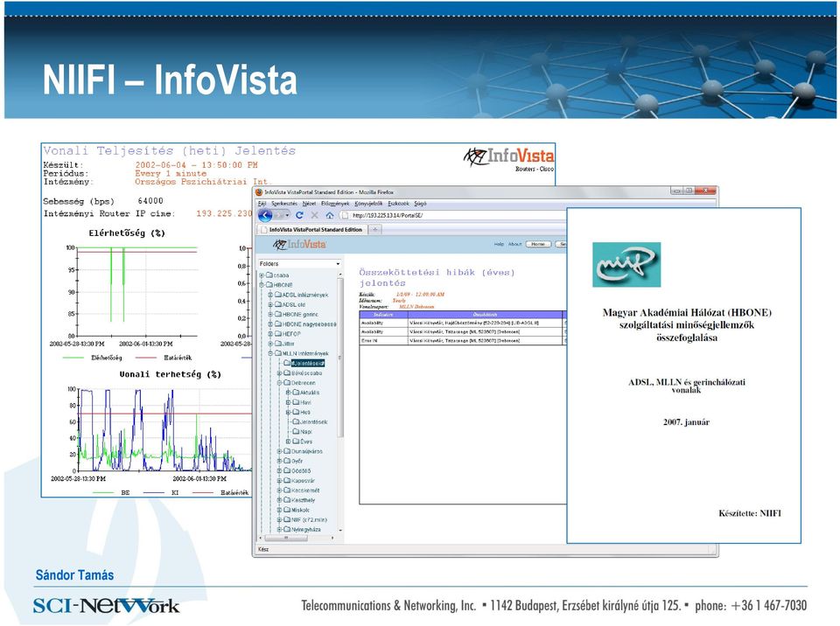840x626 pixels.
Task: Click the About link in the portal header
Action: tap(514, 244)
